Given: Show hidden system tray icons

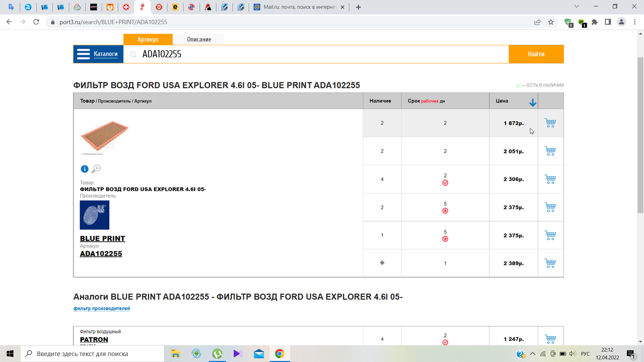Looking at the screenshot, I should [533, 354].
